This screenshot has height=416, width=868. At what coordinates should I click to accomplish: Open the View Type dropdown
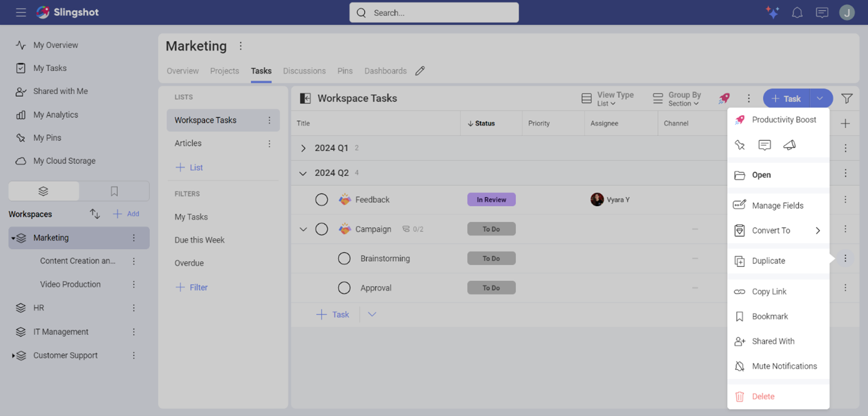pyautogui.click(x=608, y=98)
